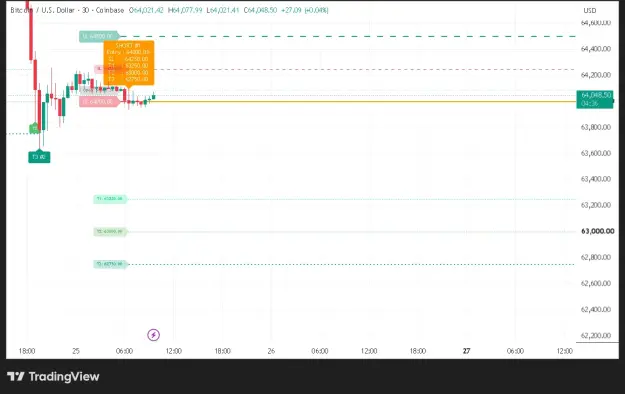Click the 25 date on time axis

click(76, 351)
